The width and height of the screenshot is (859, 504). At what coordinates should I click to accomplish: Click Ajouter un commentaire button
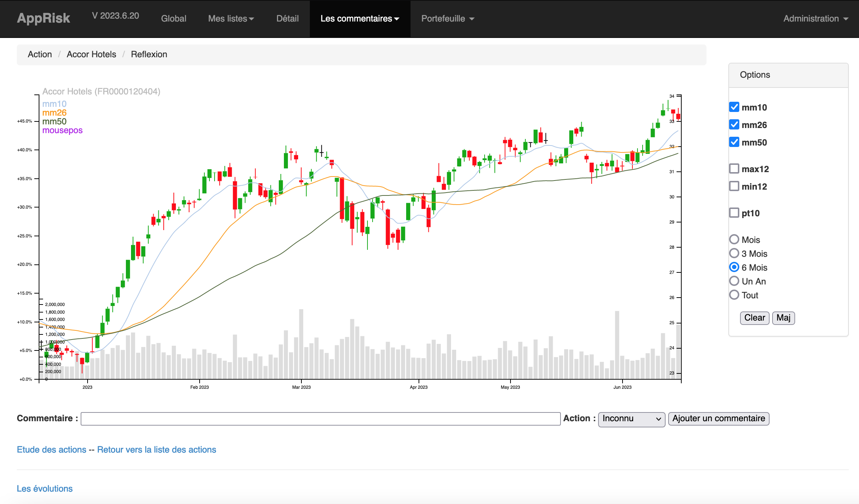point(718,419)
